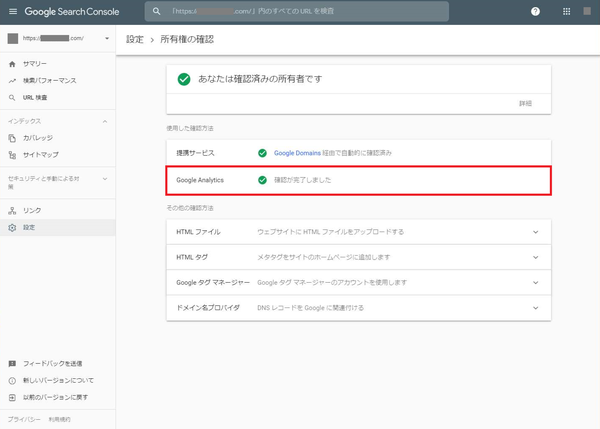Click 設定 in the breadcrumb
Screen dimensions: 600x429
(x=135, y=39)
